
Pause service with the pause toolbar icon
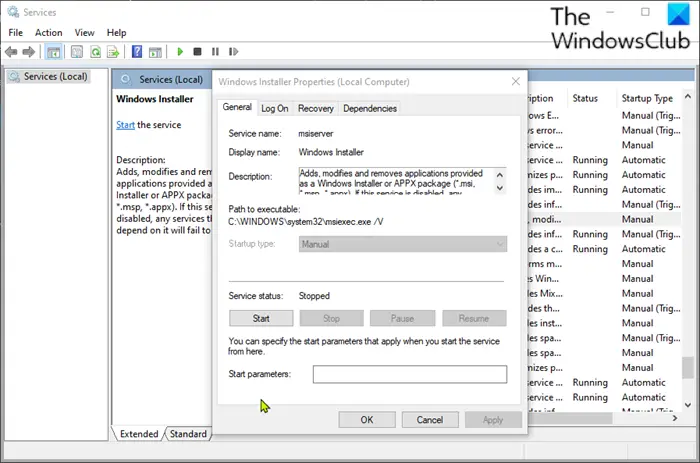[x=215, y=52]
